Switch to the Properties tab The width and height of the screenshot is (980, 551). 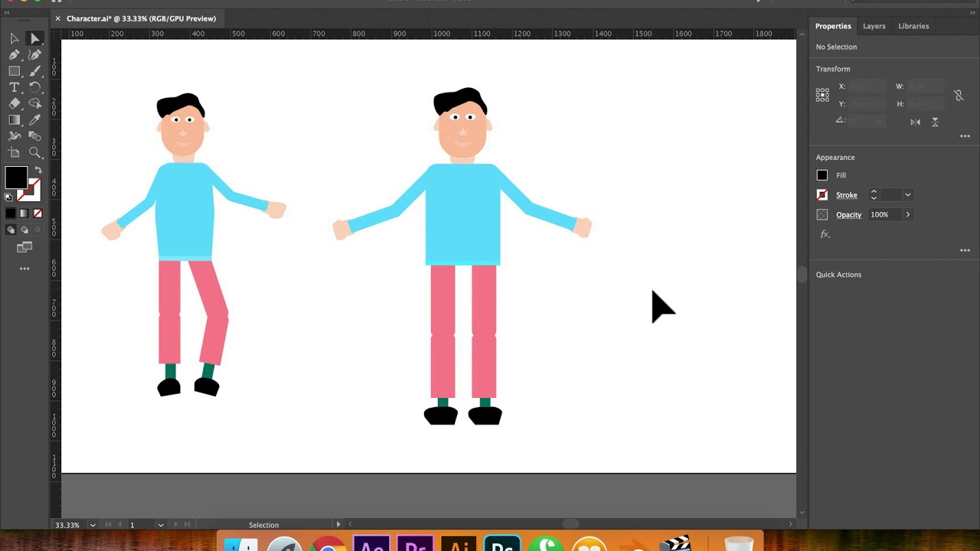pos(833,26)
